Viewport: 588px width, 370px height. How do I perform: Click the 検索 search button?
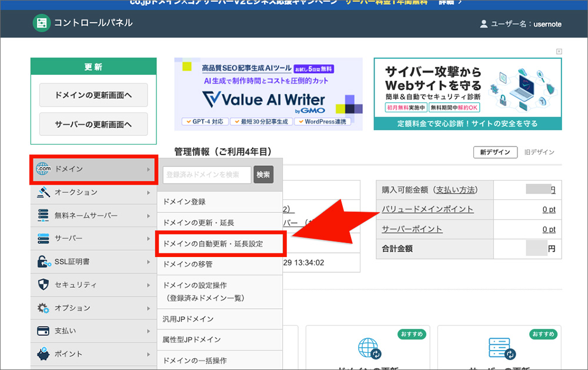263,175
